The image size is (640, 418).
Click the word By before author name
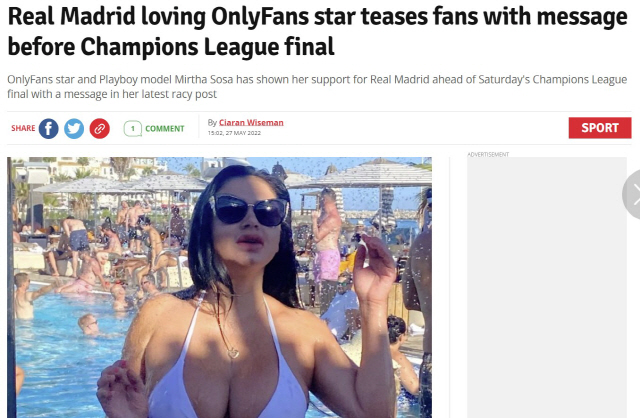pos(212,122)
